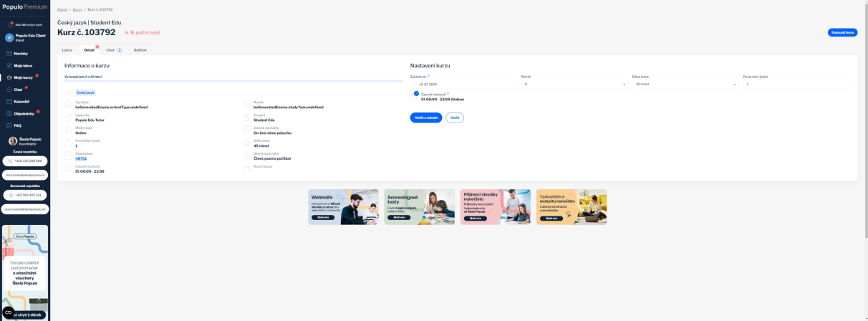Click the Populo Edu Client profile avatar
868x321 pixels.
9,37
